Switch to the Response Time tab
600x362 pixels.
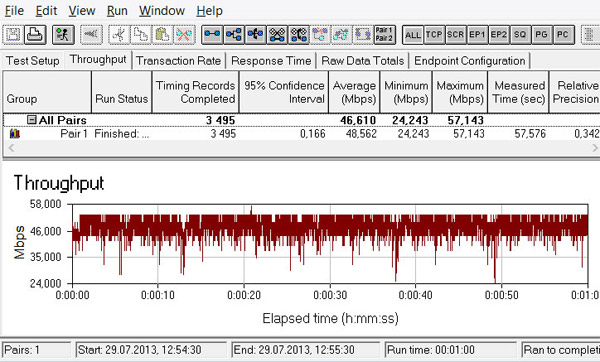coord(271,61)
